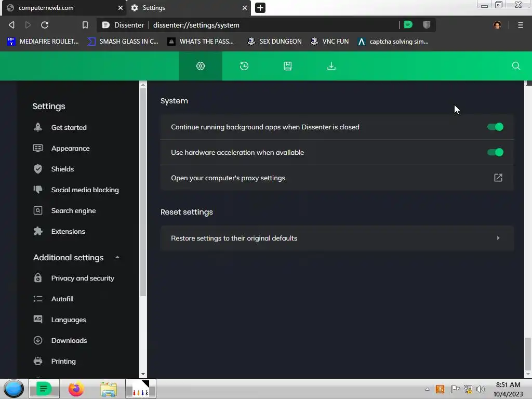Click the sidebar scrollbar up arrow

[143, 85]
